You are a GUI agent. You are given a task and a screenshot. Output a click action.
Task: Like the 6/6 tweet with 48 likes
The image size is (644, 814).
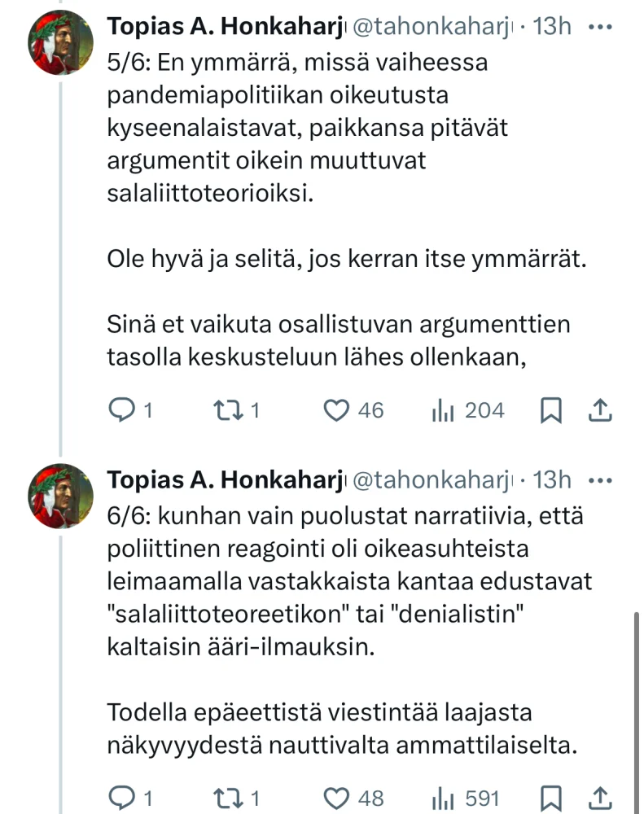coord(336,797)
